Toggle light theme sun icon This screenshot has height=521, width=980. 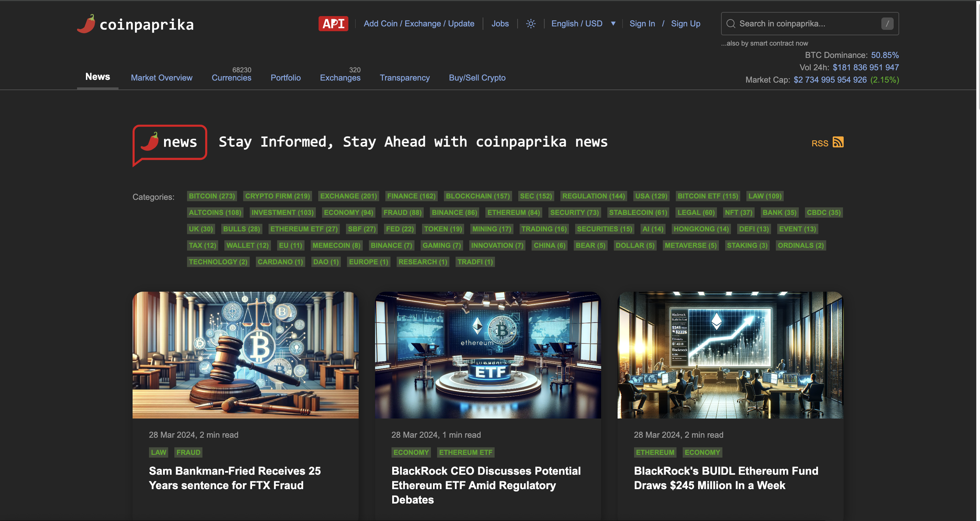point(531,24)
